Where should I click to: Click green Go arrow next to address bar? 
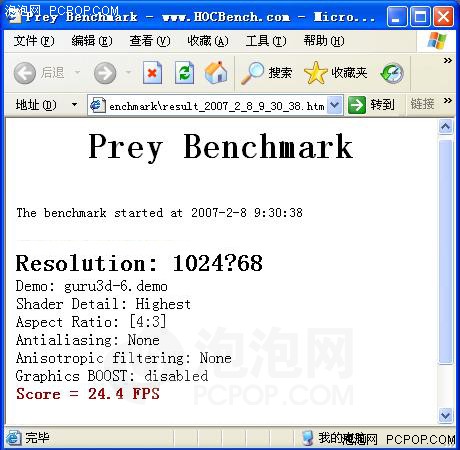point(357,105)
